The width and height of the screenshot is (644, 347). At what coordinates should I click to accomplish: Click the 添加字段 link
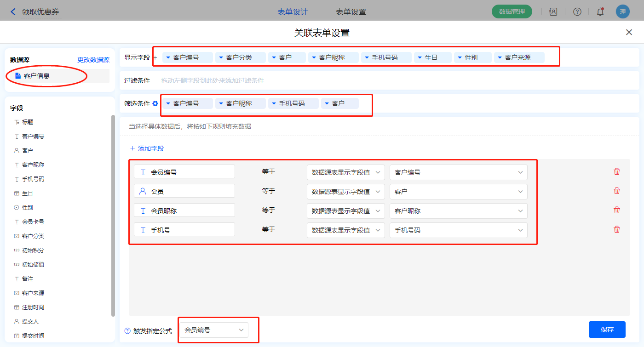(x=147, y=148)
